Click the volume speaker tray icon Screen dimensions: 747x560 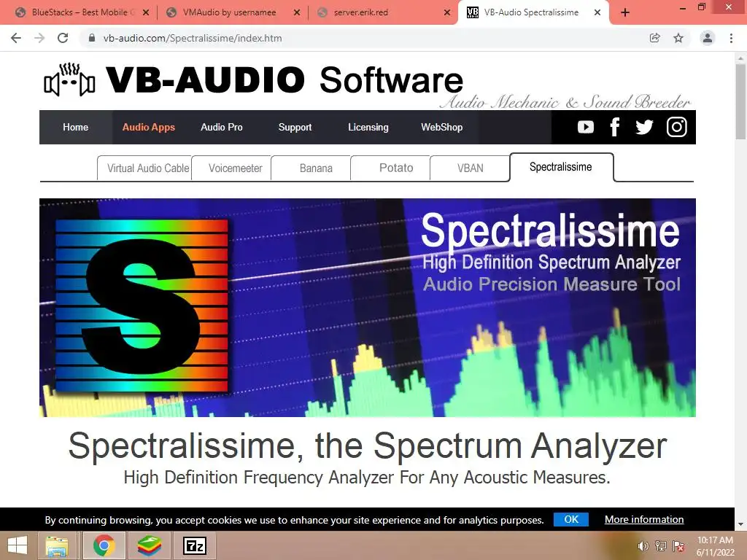pyautogui.click(x=643, y=546)
